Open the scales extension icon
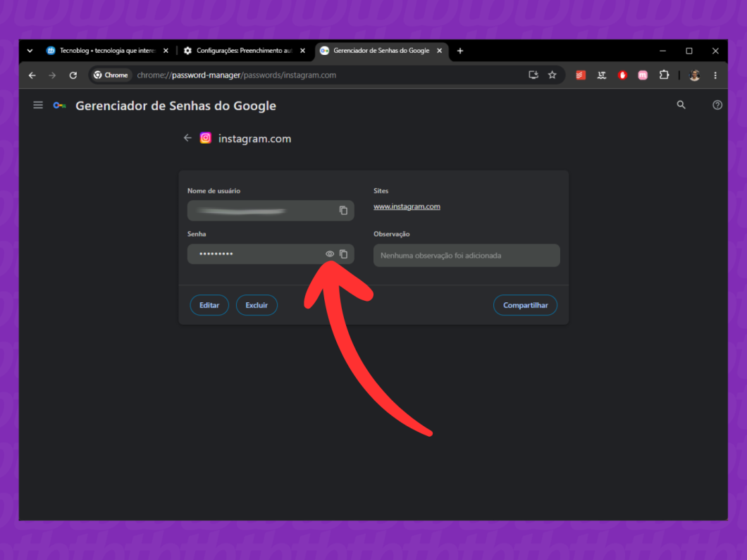Image resolution: width=747 pixels, height=560 pixels. [602, 75]
